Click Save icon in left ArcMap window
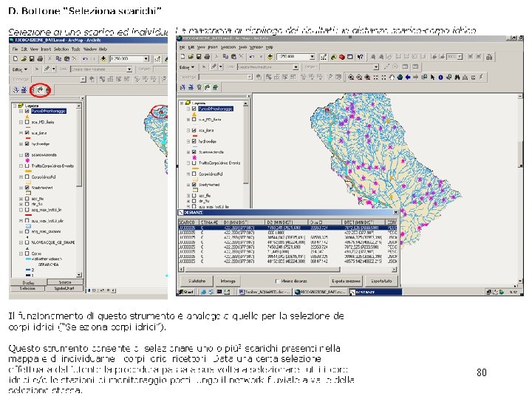532x399 pixels. [32, 58]
